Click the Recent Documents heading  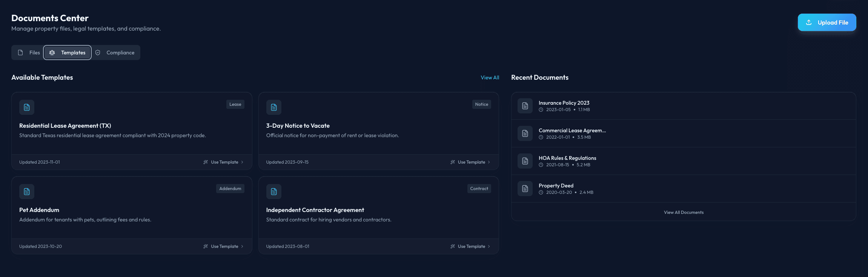pyautogui.click(x=540, y=77)
